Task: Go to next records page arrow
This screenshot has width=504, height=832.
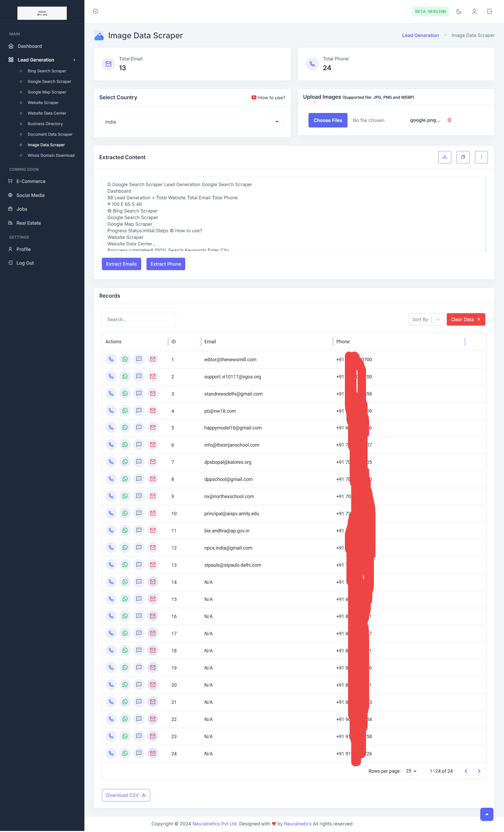Action: coord(479,771)
